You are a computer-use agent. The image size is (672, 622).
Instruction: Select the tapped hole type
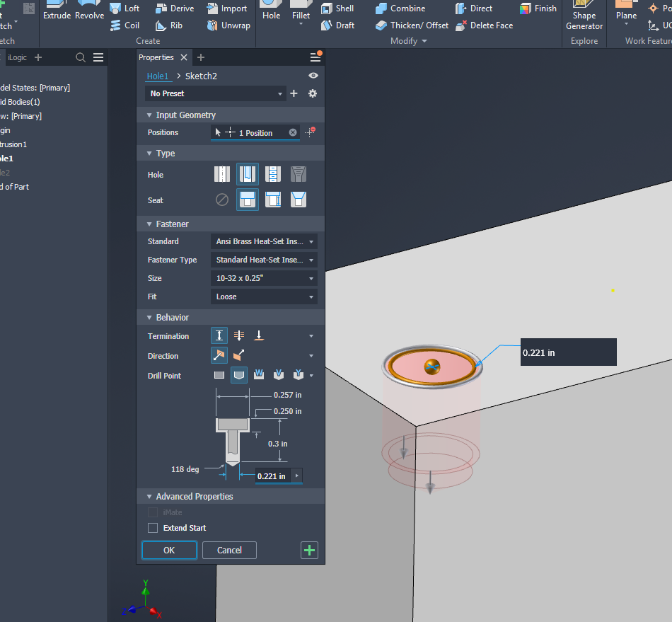coord(273,174)
